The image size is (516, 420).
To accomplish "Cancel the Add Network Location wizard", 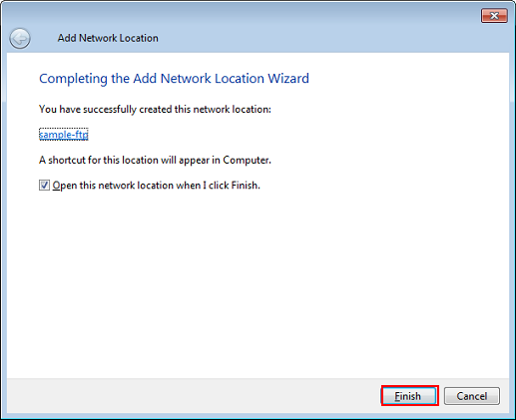I will pos(472,396).
